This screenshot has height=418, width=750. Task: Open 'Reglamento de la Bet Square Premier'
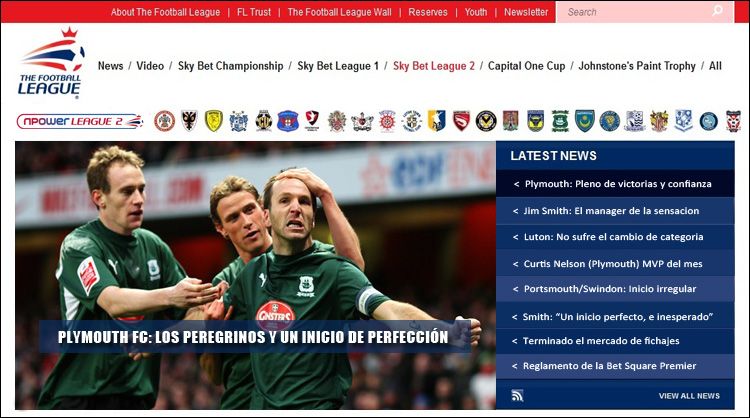pyautogui.click(x=615, y=366)
